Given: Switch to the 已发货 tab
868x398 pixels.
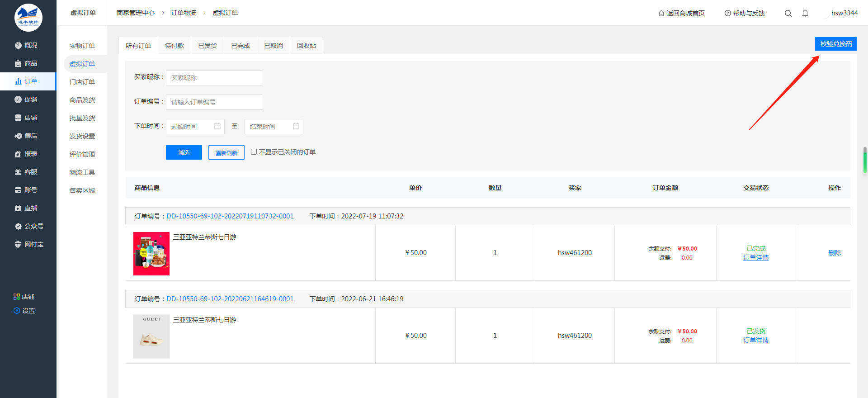Looking at the screenshot, I should point(208,46).
